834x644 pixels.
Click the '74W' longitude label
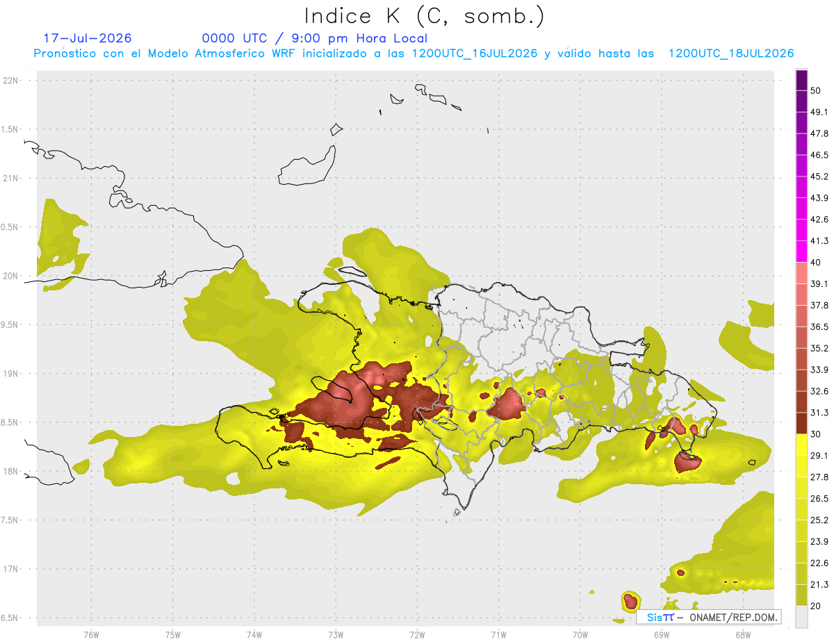click(x=254, y=634)
